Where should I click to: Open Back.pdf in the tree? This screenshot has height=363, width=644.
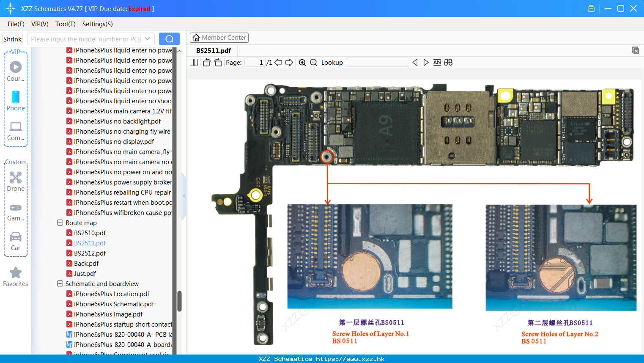[86, 264]
